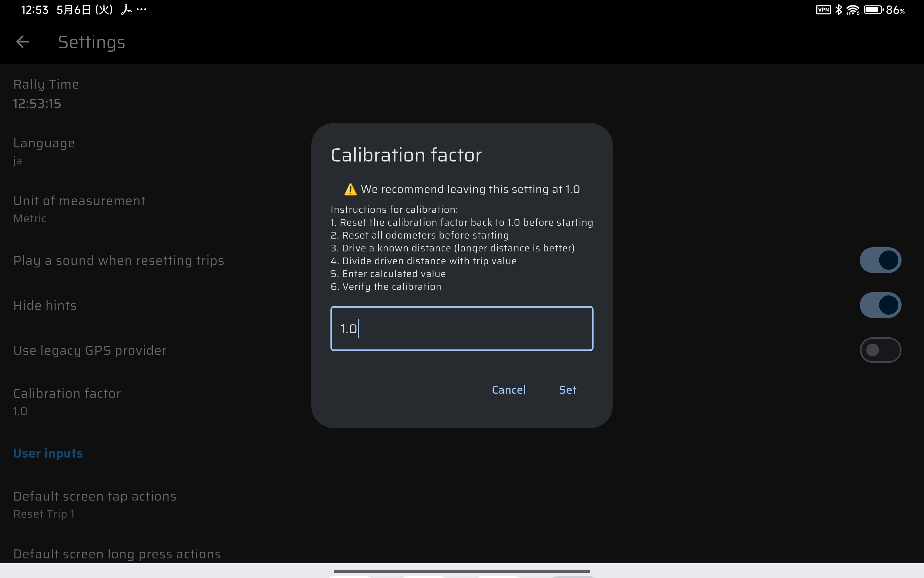Image resolution: width=924 pixels, height=578 pixels.
Task: Tap the status bar clock 12:53
Action: coord(35,10)
